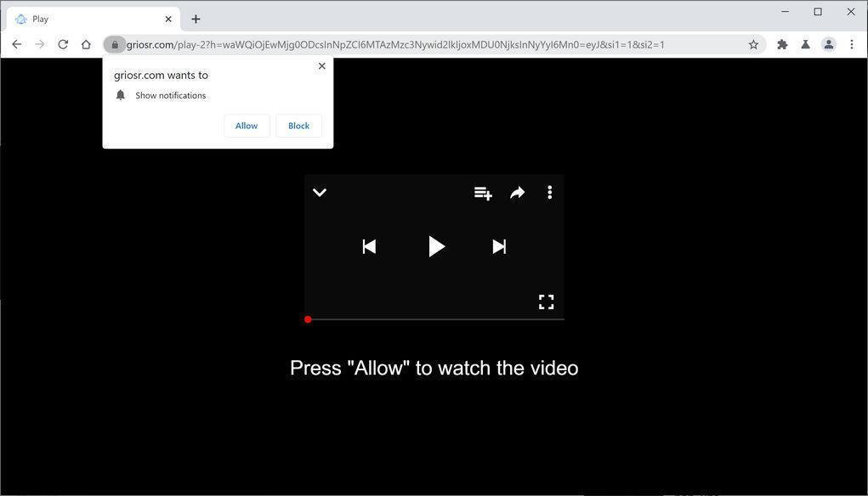This screenshot has height=496, width=868.
Task: Go back to the previous video
Action: pos(369,246)
